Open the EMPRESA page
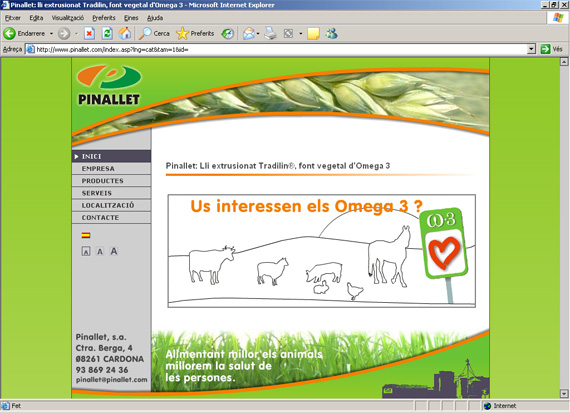The width and height of the screenshot is (570, 413). coord(111,169)
